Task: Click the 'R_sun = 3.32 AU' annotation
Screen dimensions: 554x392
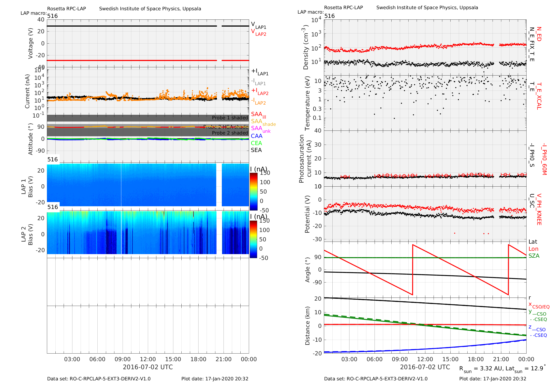Action: click(x=481, y=369)
